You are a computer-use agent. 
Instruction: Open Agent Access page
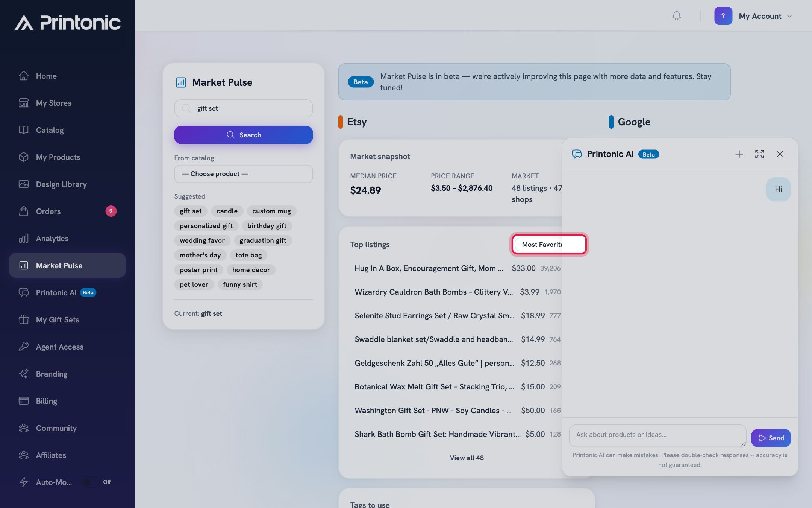(67, 347)
